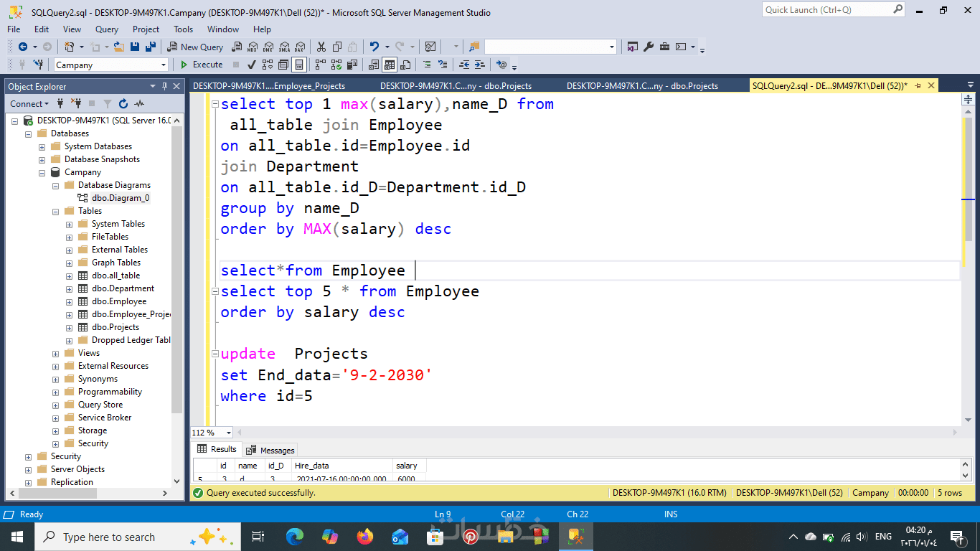Image resolution: width=980 pixels, height=551 pixels.
Task: Open the Toolbox icon
Action: pos(664,47)
